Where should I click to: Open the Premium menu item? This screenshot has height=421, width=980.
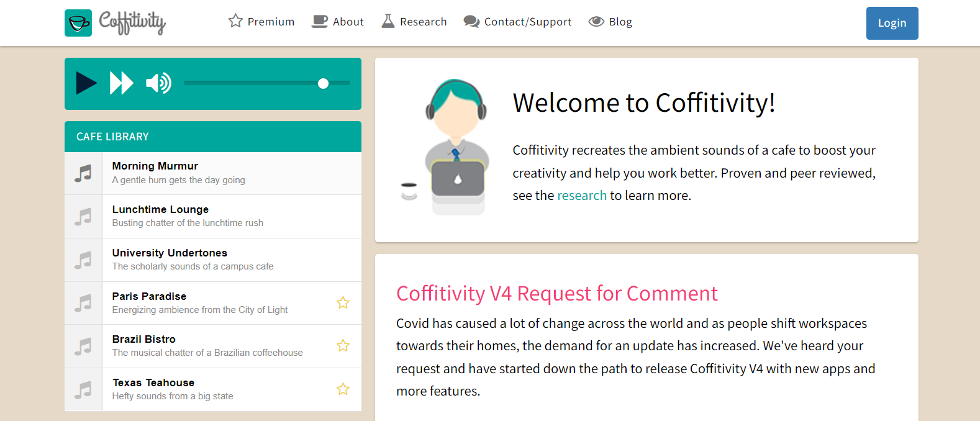[261, 22]
